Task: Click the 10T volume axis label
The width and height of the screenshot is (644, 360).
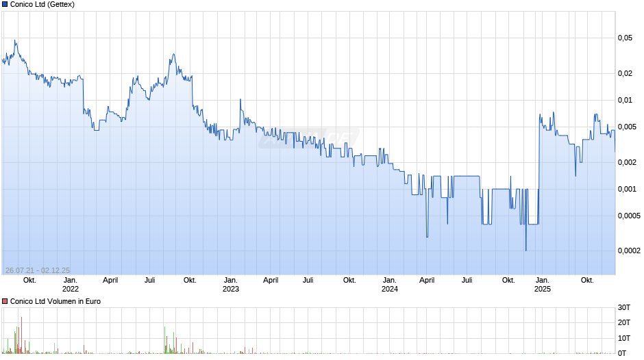Action: tap(624, 338)
